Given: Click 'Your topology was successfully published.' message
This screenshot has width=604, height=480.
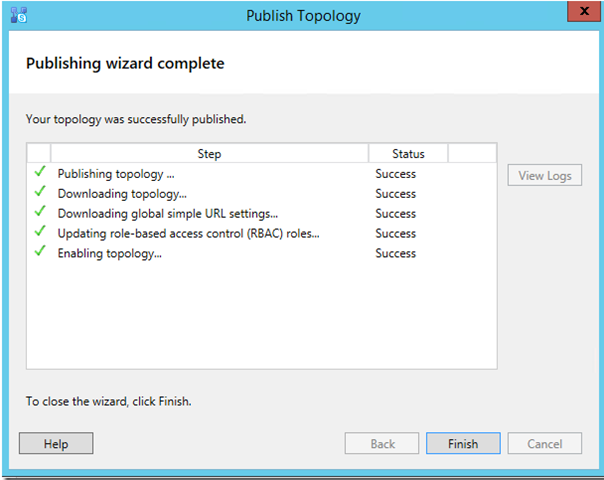Looking at the screenshot, I should 136,119.
